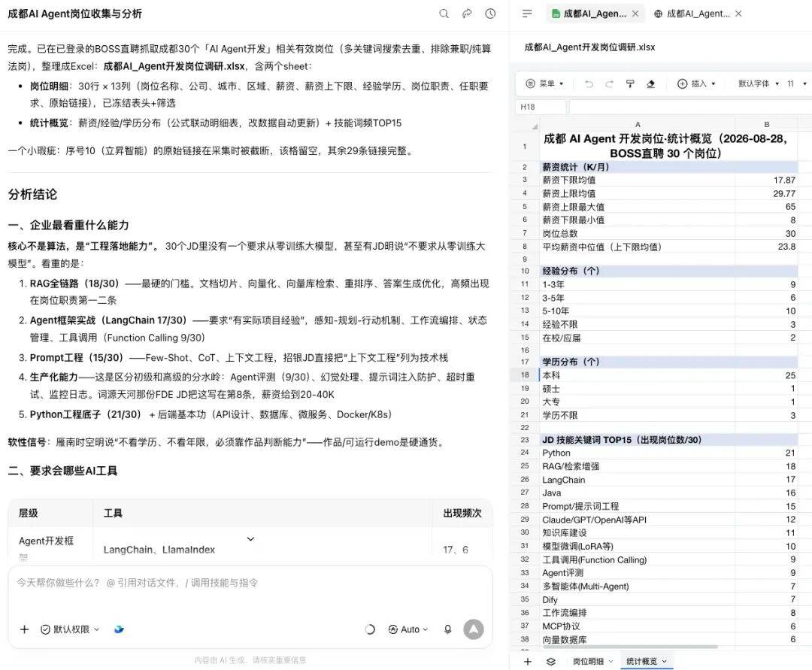This screenshot has height=670, width=812.
Task: Click the spreadsheet file title 成都AI_Agent开发岗位调研.xlsx
Action: 590,47
